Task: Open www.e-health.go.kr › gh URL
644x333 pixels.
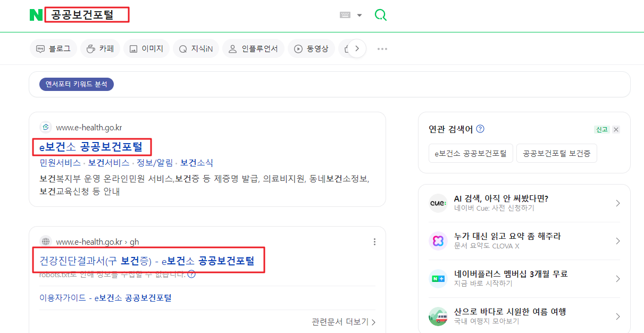Action: [97, 242]
